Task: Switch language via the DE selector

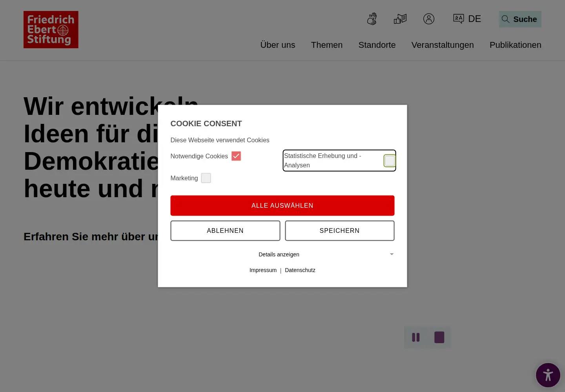Action: 467,19
